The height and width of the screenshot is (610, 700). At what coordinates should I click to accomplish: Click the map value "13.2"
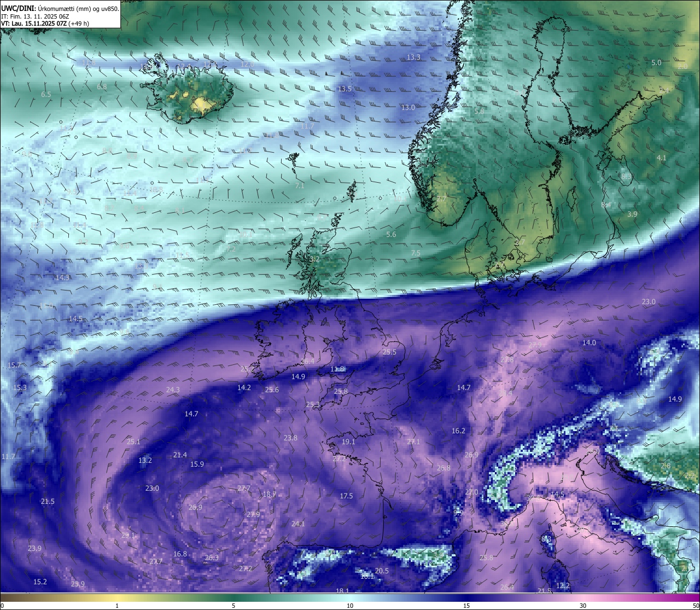click(x=145, y=461)
